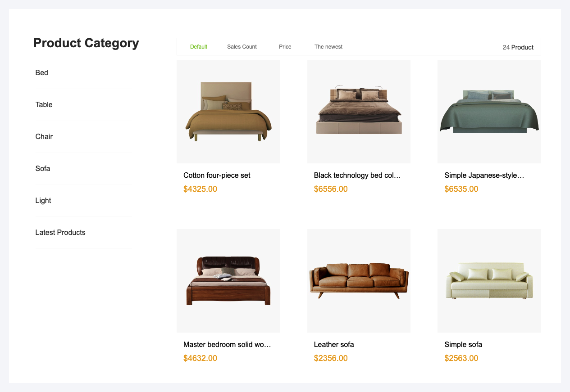Sort products by The newest
Image resolution: width=570 pixels, height=392 pixels.
coord(328,47)
